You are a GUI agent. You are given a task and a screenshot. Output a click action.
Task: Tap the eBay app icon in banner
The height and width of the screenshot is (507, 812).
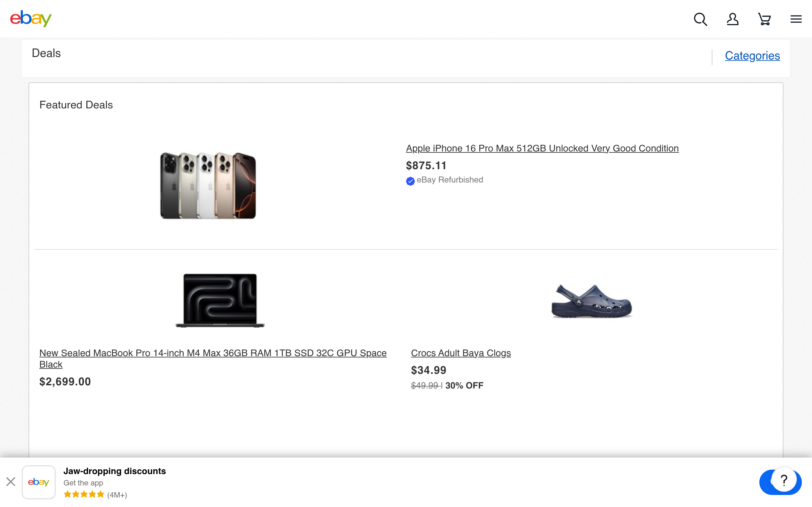[39, 482]
